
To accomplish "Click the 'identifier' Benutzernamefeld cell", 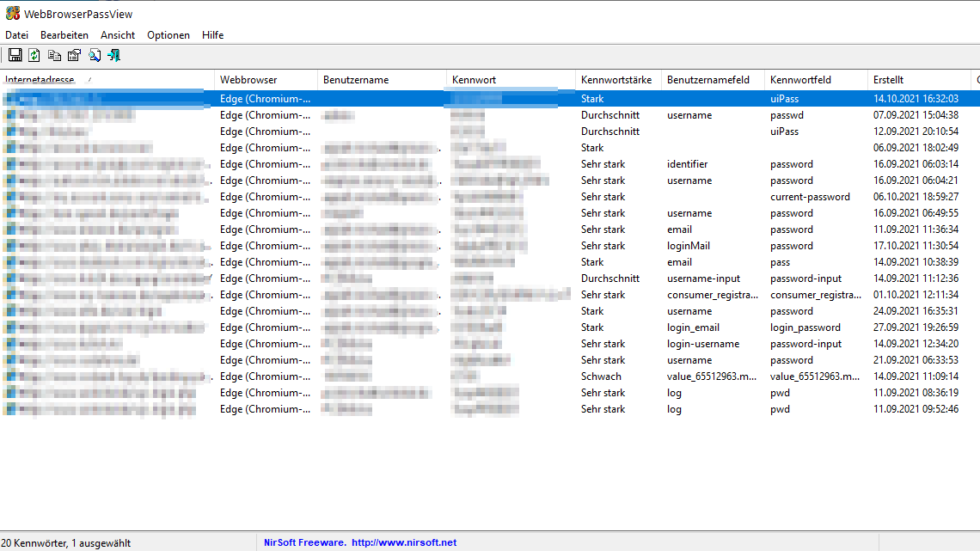I will pyautogui.click(x=687, y=163).
